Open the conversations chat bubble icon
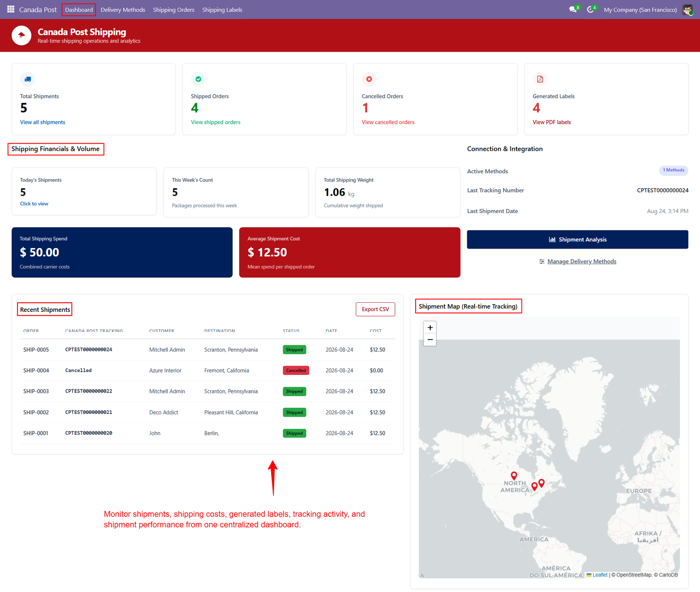 click(573, 9)
